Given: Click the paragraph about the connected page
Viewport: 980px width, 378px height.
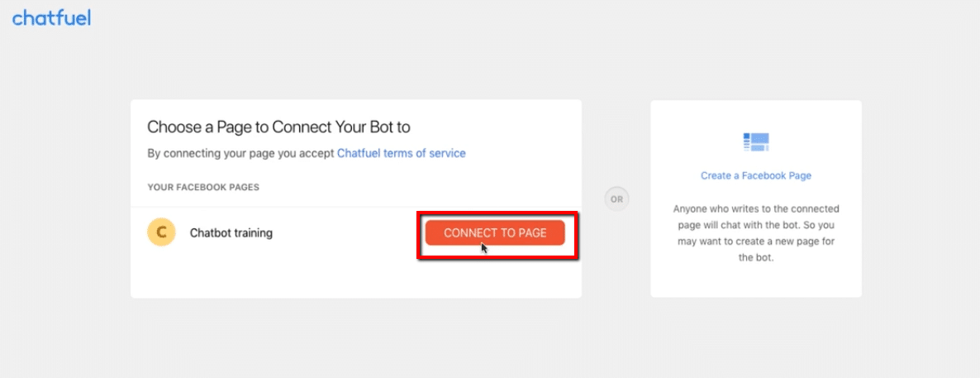Looking at the screenshot, I should (x=755, y=232).
